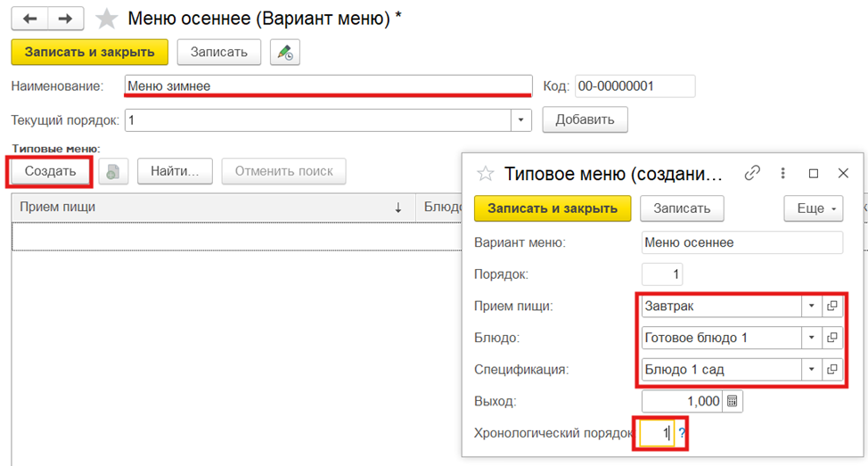Focus the Блюдо field with Готовое блюдо 1
The width and height of the screenshot is (868, 466).
722,338
